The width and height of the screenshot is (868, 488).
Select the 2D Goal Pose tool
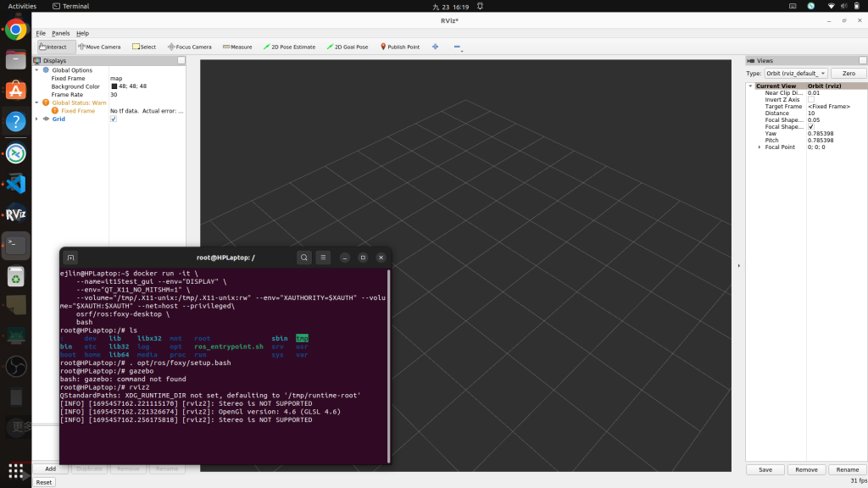click(348, 47)
